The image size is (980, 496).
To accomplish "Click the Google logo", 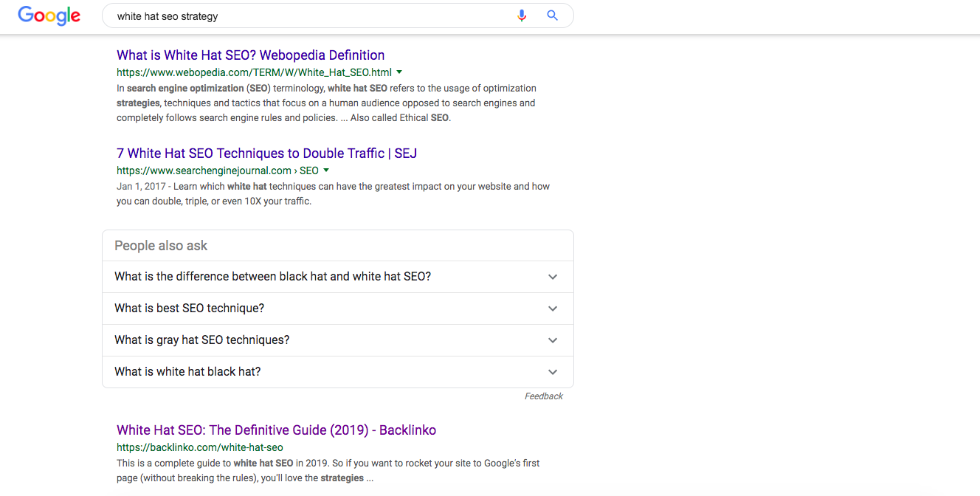I will tap(49, 15).
